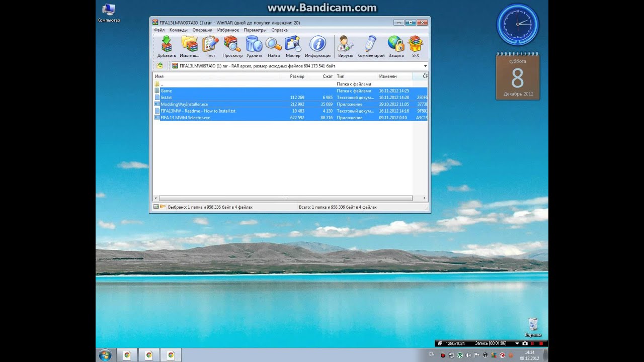Open the Просмотр (View) tool

(x=232, y=47)
